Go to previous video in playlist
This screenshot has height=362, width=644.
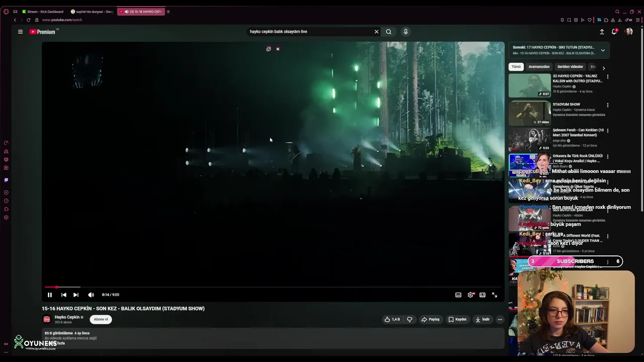coord(63,295)
